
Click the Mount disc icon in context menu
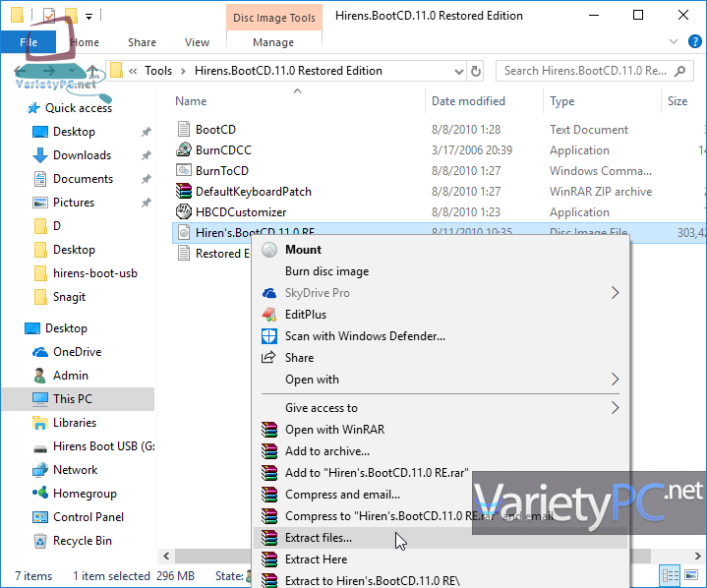269,250
